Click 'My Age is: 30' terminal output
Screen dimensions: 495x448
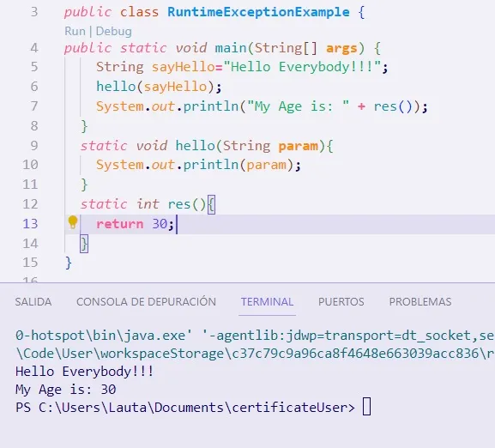click(66, 390)
